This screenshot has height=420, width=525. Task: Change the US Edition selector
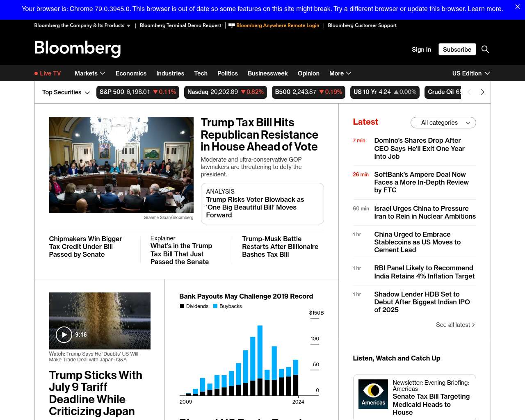(x=471, y=73)
